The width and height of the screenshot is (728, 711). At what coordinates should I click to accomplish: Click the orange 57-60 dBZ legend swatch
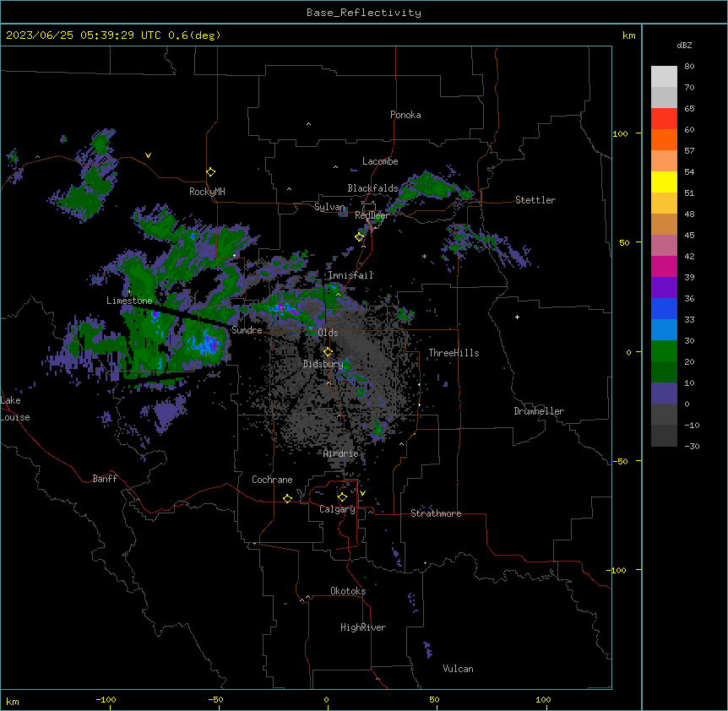664,139
